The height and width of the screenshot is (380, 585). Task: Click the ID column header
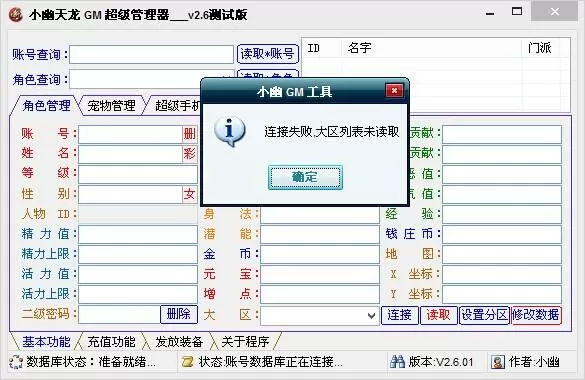tap(322, 48)
